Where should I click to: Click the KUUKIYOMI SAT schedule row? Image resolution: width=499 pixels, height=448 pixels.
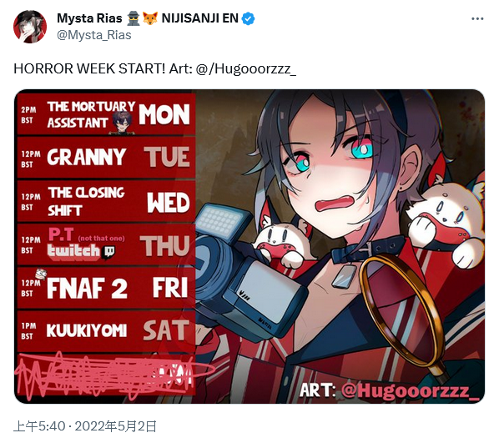click(x=106, y=331)
